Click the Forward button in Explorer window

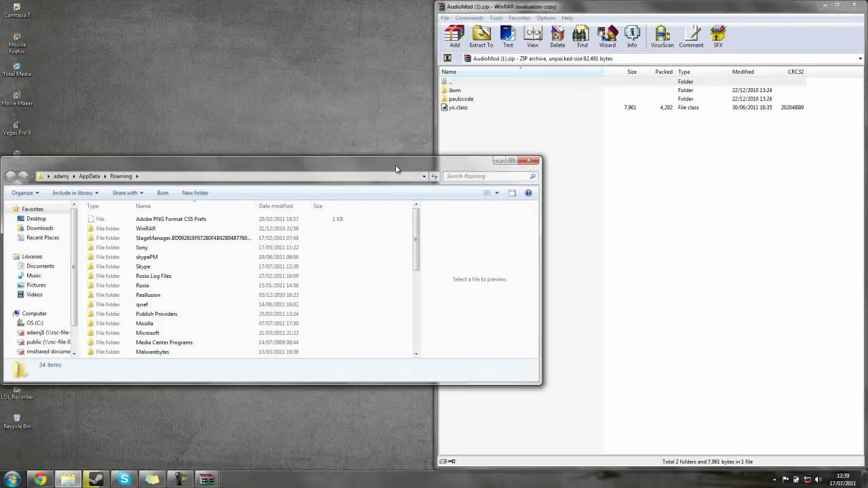(23, 176)
